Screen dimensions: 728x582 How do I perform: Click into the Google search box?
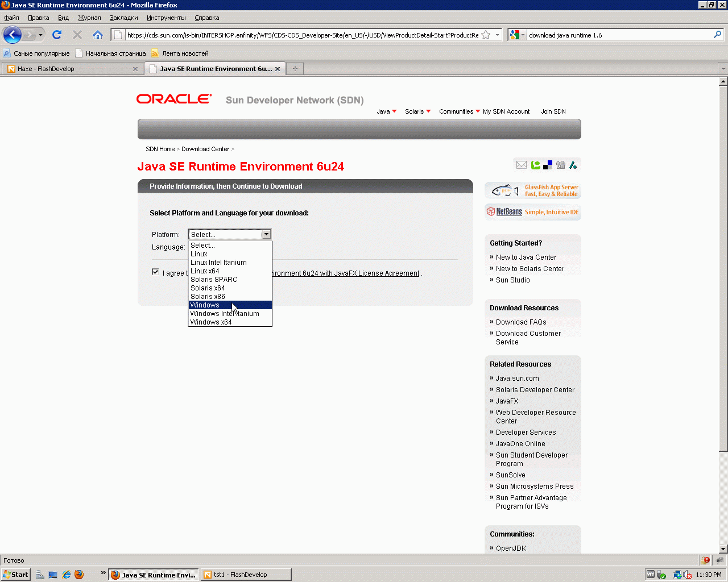pyautogui.click(x=620, y=35)
